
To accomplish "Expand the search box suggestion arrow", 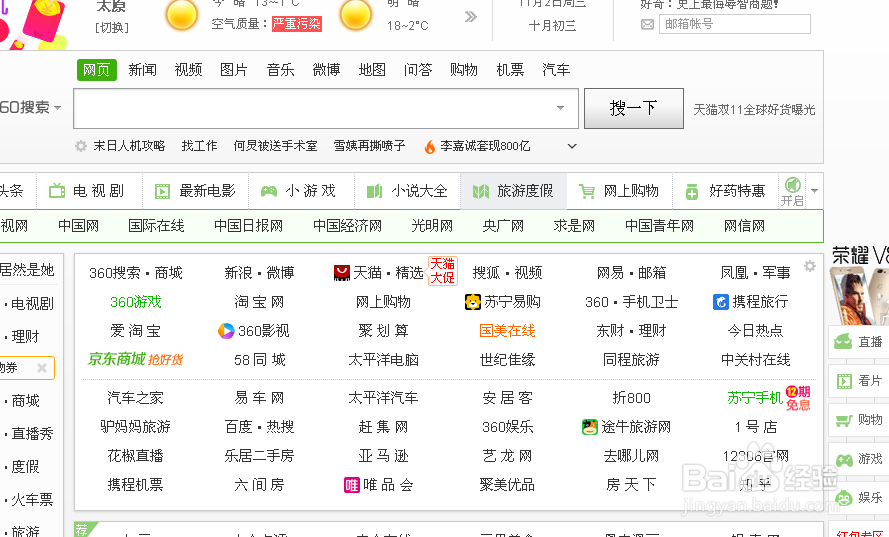I will (560, 108).
